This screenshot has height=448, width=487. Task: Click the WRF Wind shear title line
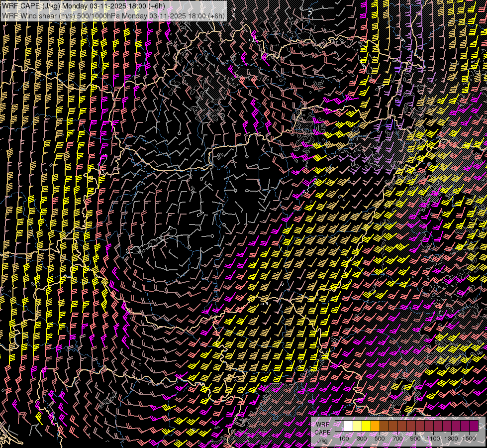coord(113,15)
